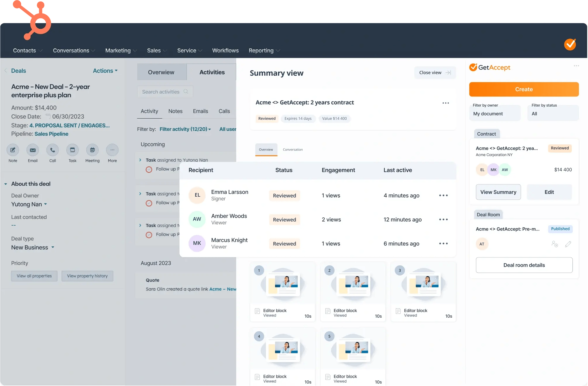
Task: Open the Actions dropdown
Action: pyautogui.click(x=105, y=71)
